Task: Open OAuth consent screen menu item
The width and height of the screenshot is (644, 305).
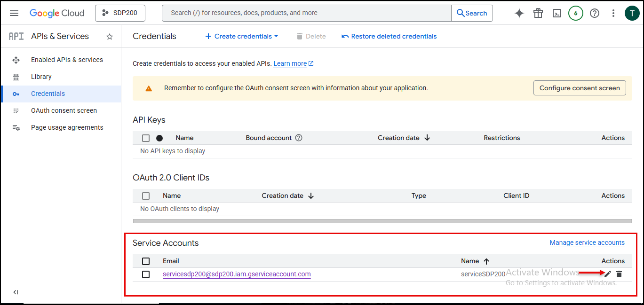Action: point(64,110)
